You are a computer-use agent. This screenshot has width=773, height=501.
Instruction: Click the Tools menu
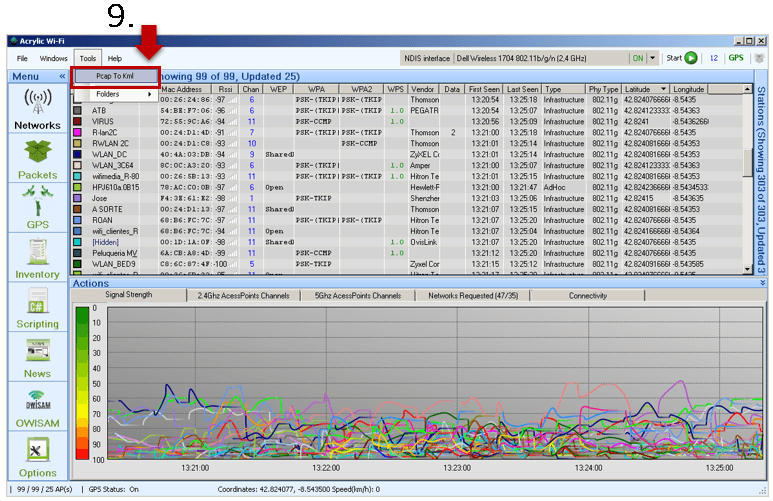[x=88, y=58]
